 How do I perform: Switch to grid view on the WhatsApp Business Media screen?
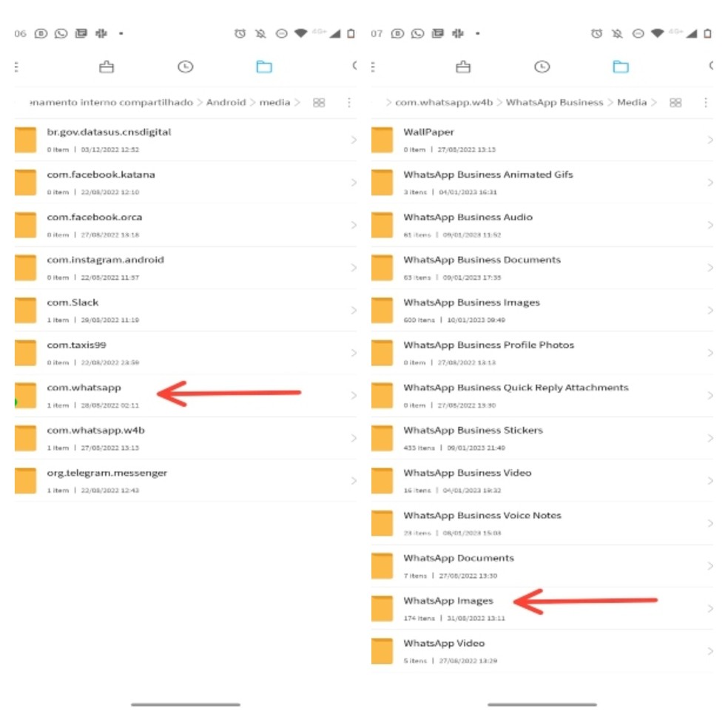pyautogui.click(x=675, y=103)
